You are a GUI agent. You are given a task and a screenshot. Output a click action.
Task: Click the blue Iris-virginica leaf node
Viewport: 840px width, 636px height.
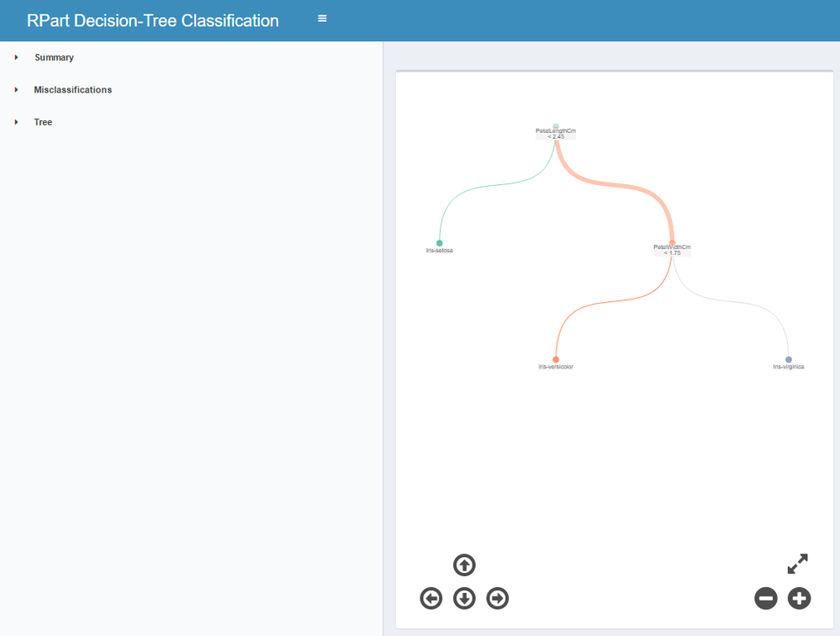pyautogui.click(x=788, y=359)
